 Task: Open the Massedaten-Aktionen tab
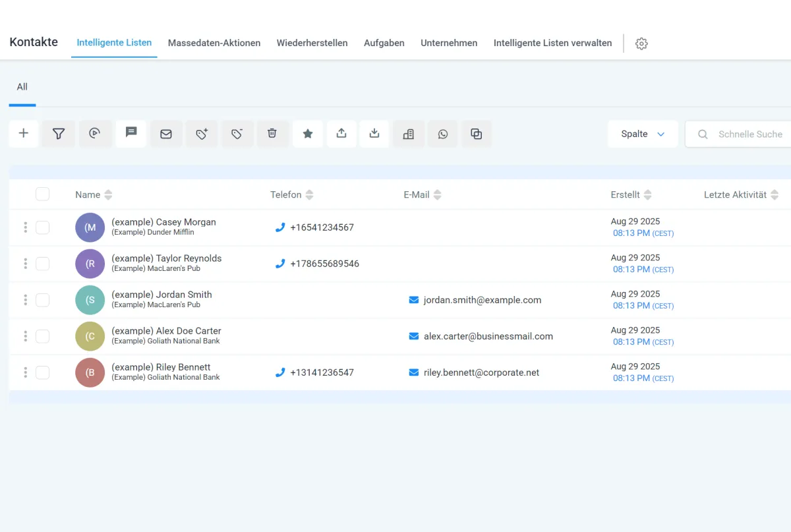[x=214, y=43]
